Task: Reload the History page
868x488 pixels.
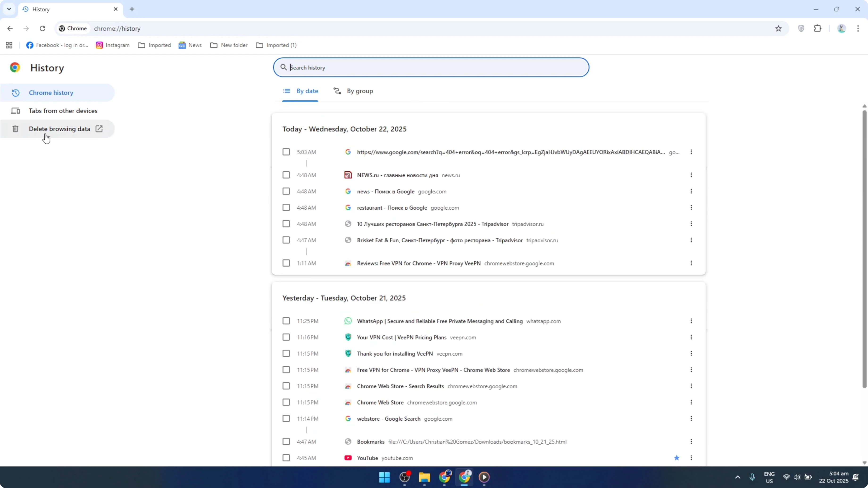Action: click(x=42, y=28)
